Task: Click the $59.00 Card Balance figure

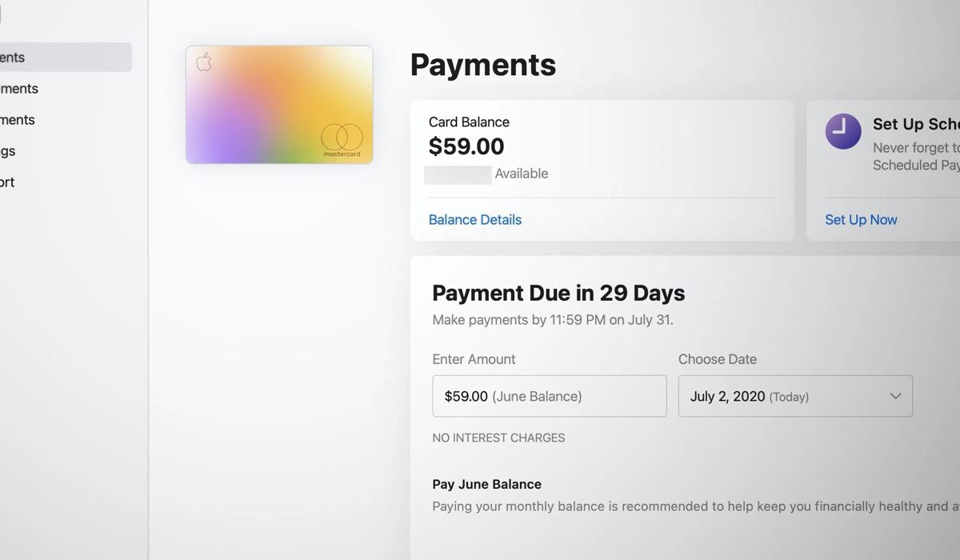Action: (467, 146)
